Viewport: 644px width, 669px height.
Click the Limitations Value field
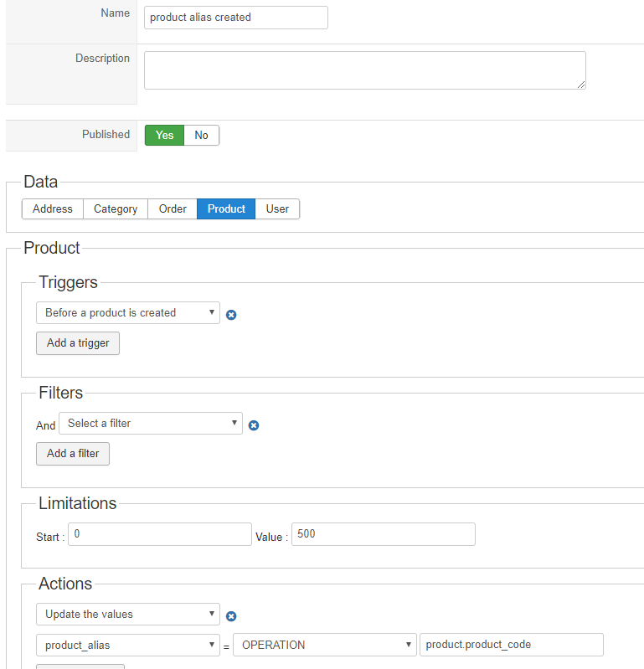point(383,534)
